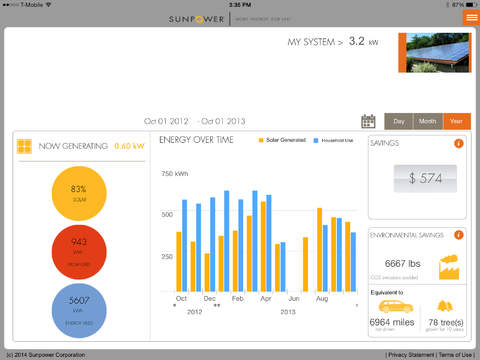Tap the solar panel grid icon
The image size is (480, 360).
pyautogui.click(x=24, y=146)
